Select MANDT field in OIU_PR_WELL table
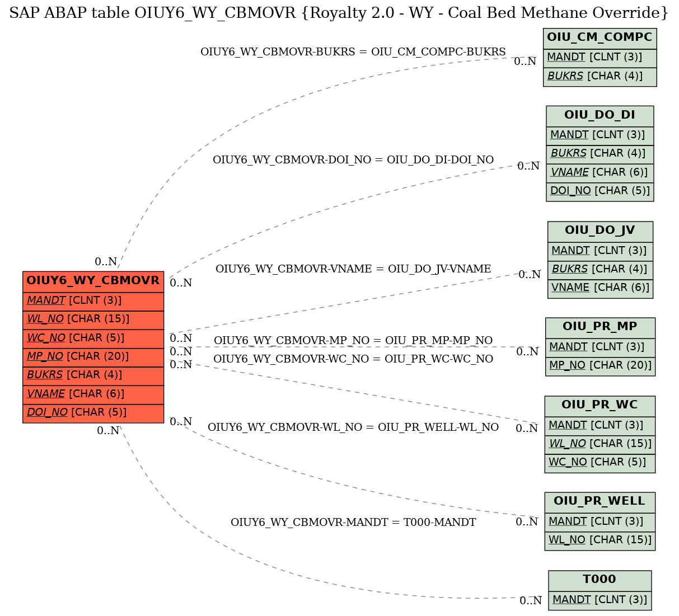The height and width of the screenshot is (616, 679). click(600, 522)
